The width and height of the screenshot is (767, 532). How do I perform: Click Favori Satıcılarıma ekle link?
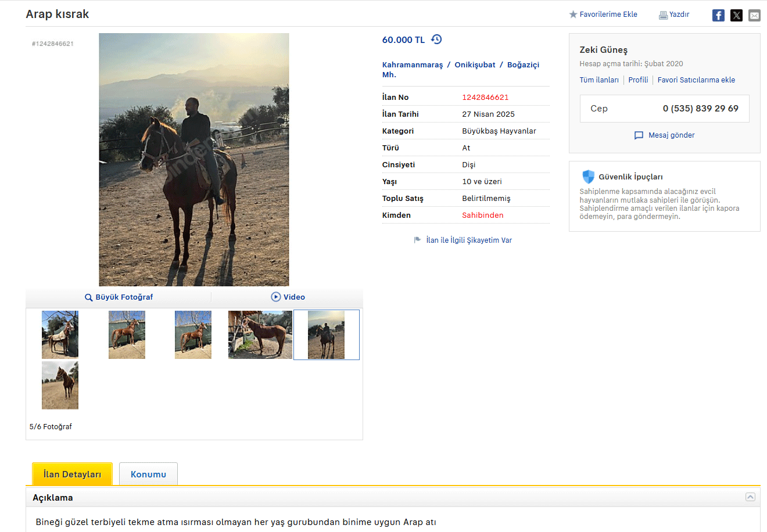tap(696, 80)
